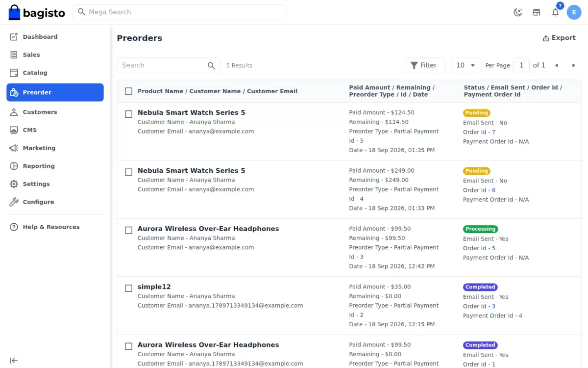Viewport: 588px width, 368px height.
Task: Click 'Product Name / Customer Name' column header
Action: click(218, 91)
